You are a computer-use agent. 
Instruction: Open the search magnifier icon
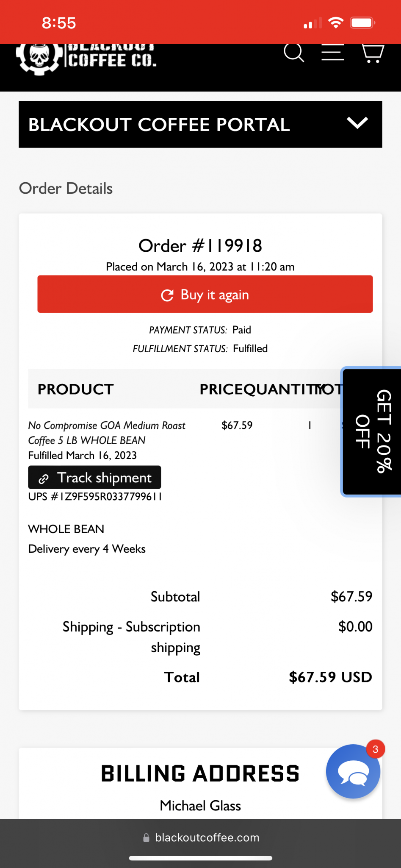coord(294,53)
